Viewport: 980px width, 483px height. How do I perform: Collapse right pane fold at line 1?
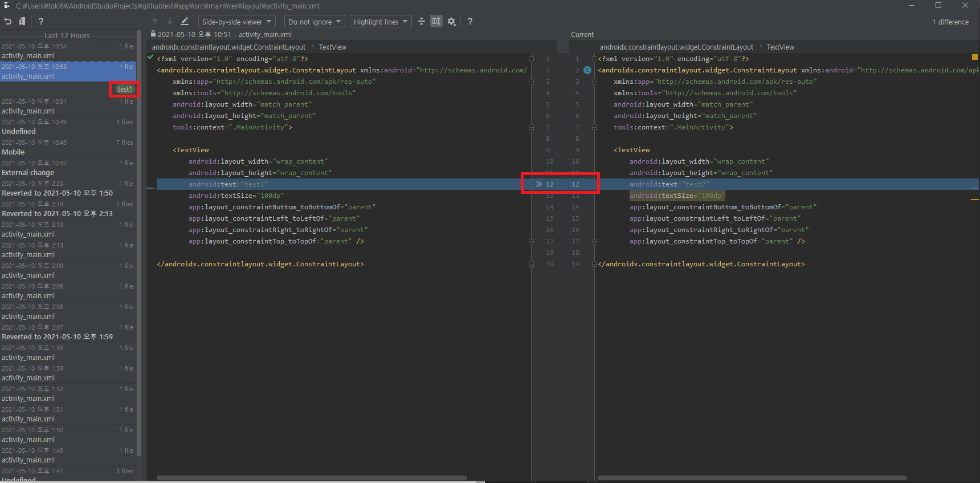(594, 59)
